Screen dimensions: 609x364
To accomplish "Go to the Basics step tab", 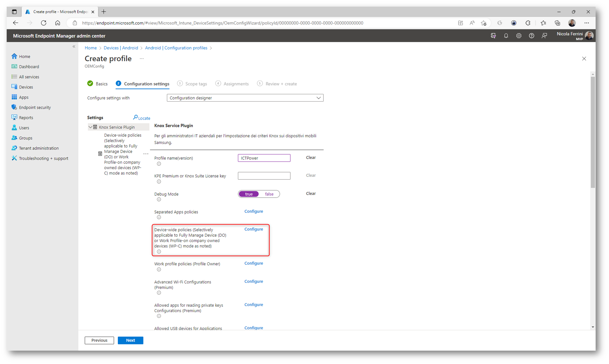I will point(97,84).
